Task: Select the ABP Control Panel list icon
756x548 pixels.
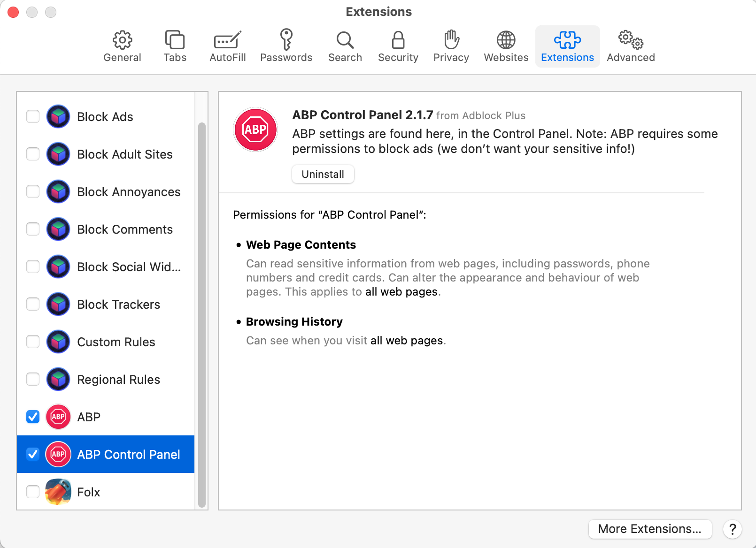Action: tap(58, 454)
